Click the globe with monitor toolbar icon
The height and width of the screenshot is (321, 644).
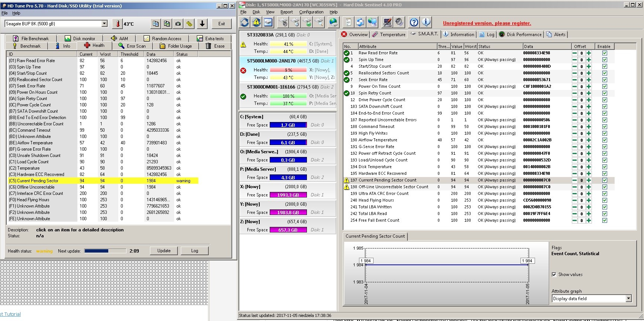(x=372, y=22)
